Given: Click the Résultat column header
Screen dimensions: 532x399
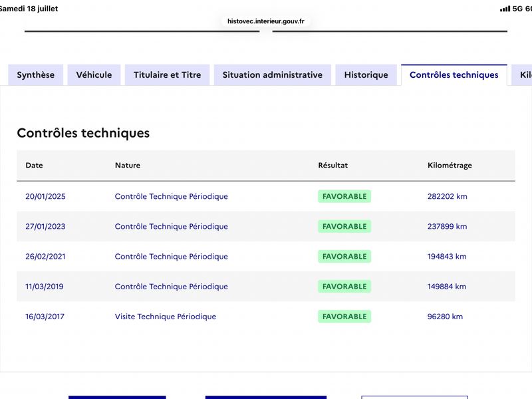Looking at the screenshot, I should click(333, 165).
